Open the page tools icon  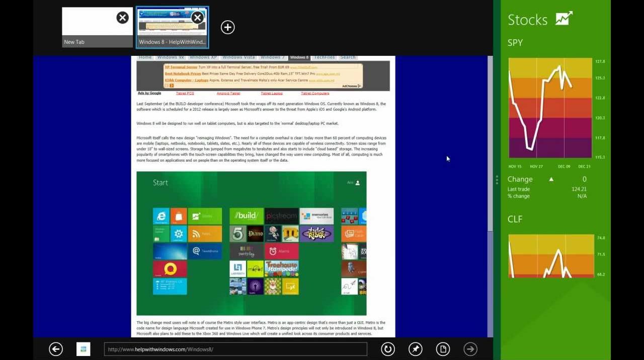tap(443, 349)
